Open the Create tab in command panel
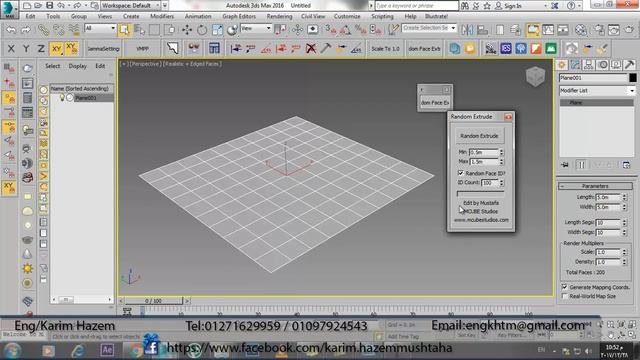The width and height of the screenshot is (640, 360). click(562, 64)
